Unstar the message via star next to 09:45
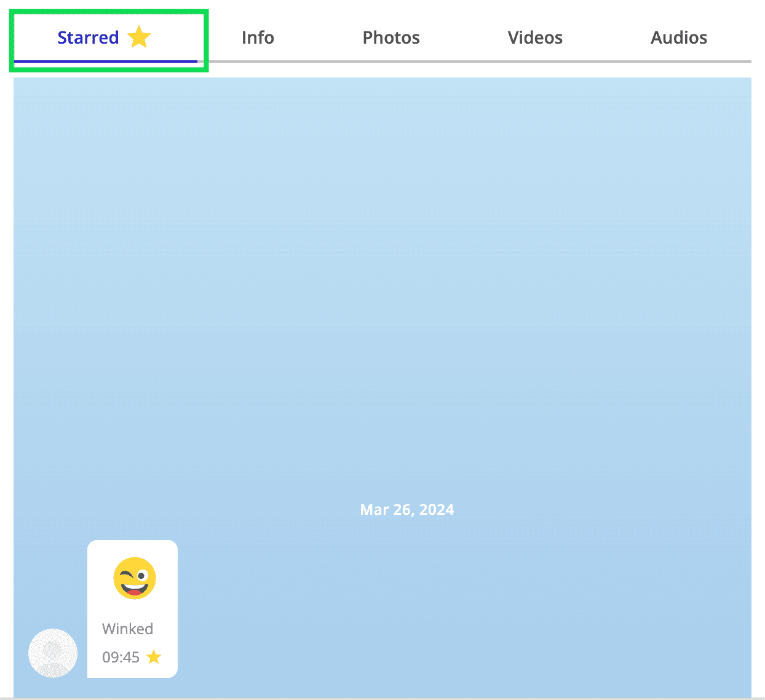765x700 pixels. click(154, 657)
